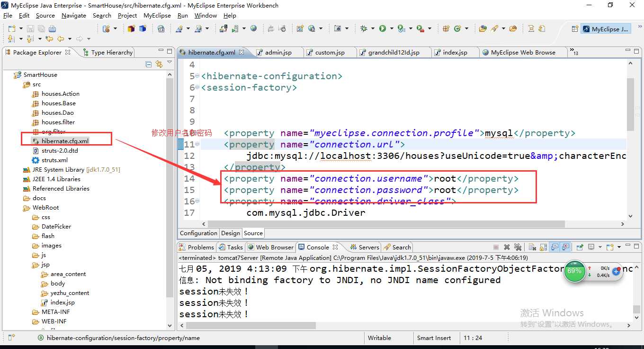Click the editor vertical scrollbar
Viewport: 644px width, 349px height.
(630, 104)
